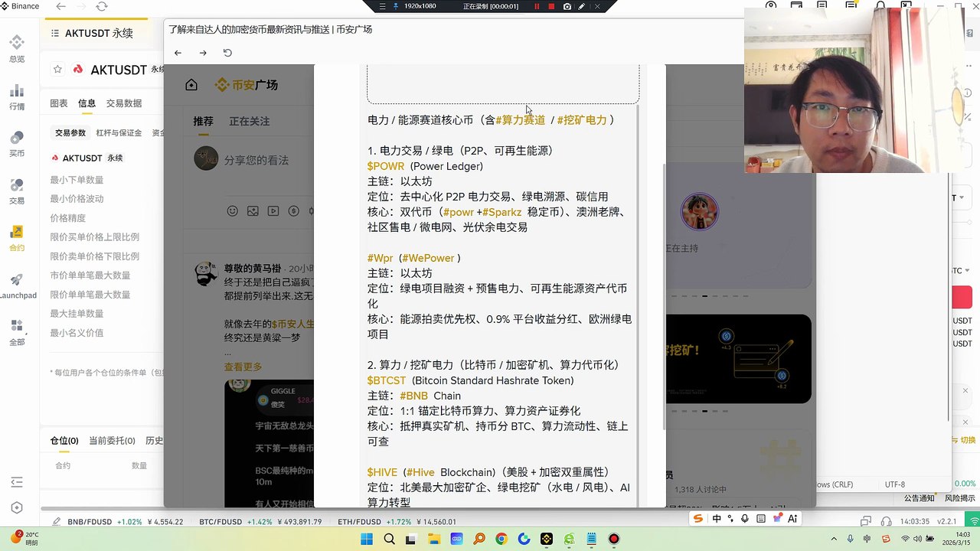Switch to 图表 chart tab

pyautogui.click(x=59, y=103)
